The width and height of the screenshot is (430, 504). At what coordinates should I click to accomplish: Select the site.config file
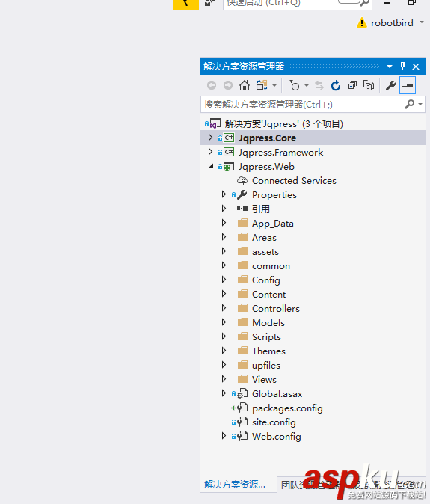click(274, 422)
